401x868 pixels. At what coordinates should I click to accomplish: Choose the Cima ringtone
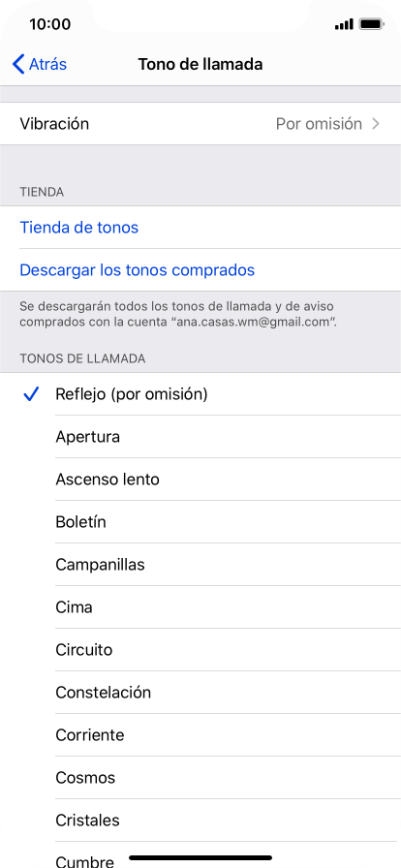tap(200, 607)
